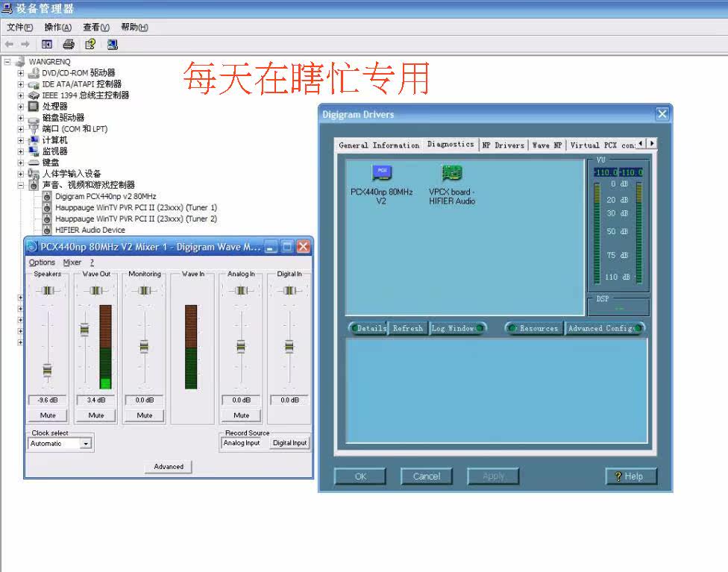Image resolution: width=728 pixels, height=572 pixels.
Task: Select the VPCX board HIFIER Audio icon
Action: point(452,173)
